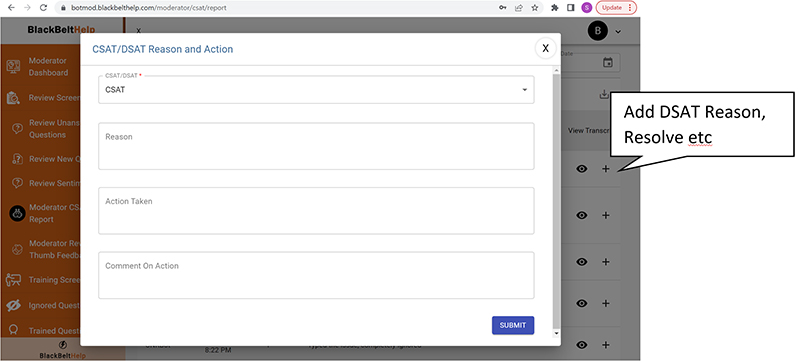The image size is (800, 362).
Task: Submit the CSAT/DSAT form
Action: (513, 325)
